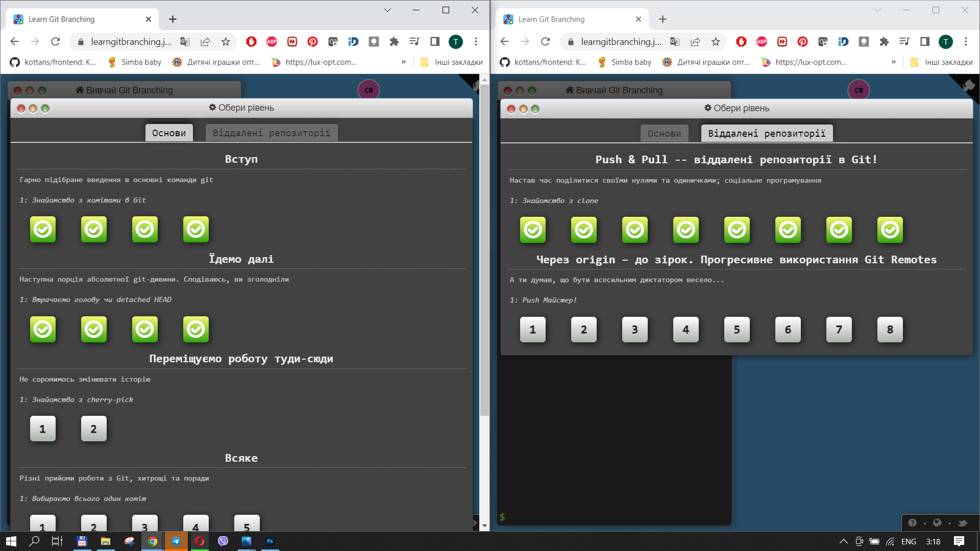Select the first completed clone level checkmark
The height and width of the screenshot is (551, 980).
pos(532,230)
